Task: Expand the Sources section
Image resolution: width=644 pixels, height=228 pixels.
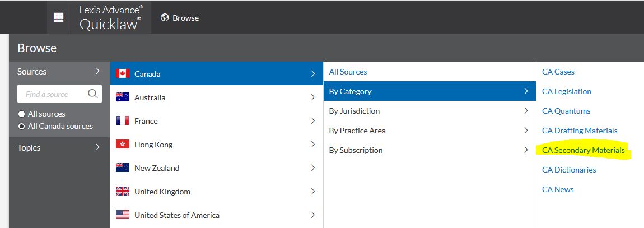Action: tap(59, 72)
